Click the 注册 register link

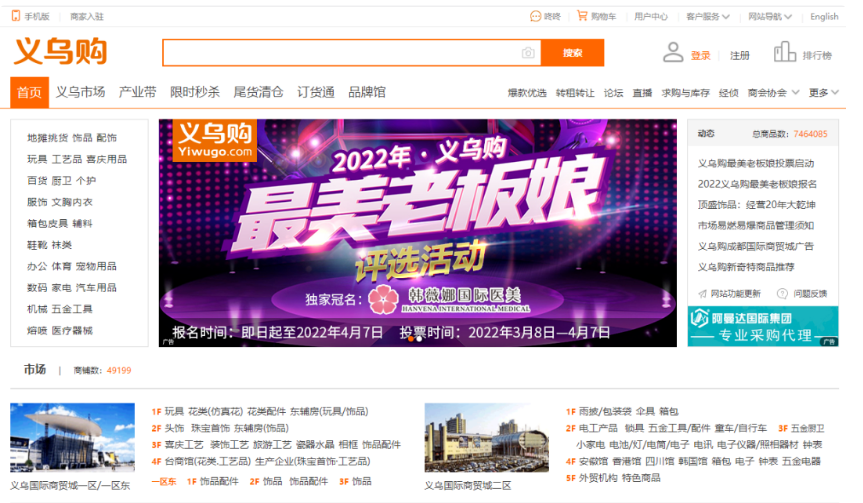click(x=740, y=56)
